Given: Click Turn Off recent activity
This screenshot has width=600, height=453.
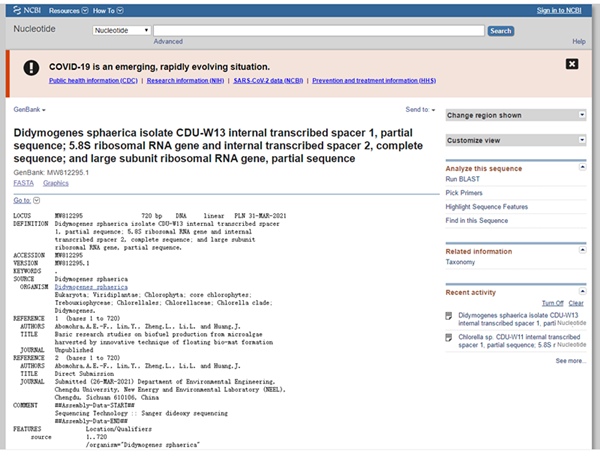Looking at the screenshot, I should tap(552, 302).
